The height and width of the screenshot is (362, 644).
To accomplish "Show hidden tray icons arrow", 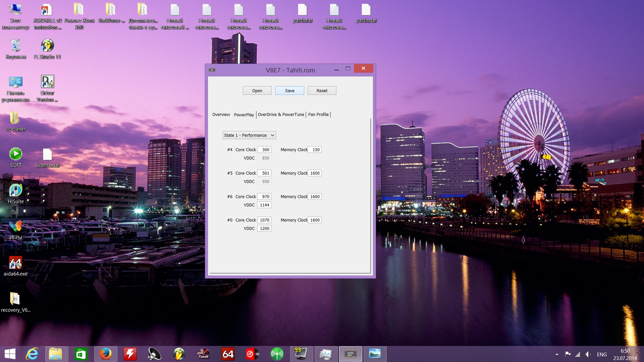I will (557, 354).
